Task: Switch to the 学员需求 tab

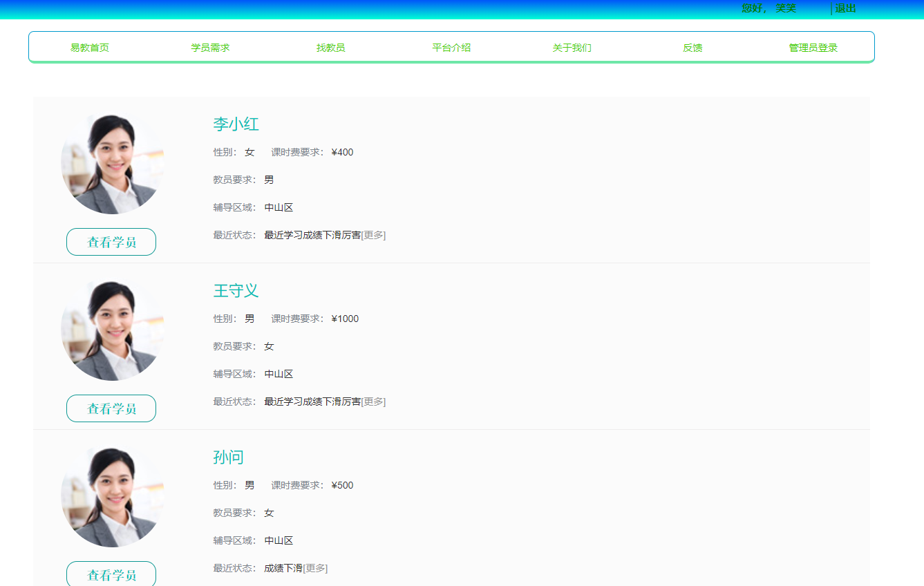Action: [211, 47]
